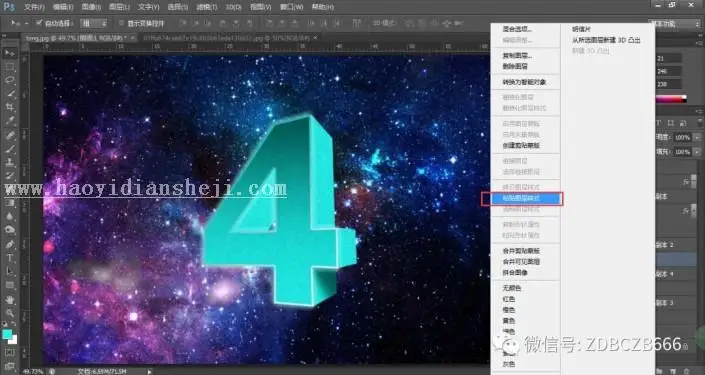Image resolution: width=705 pixels, height=375 pixels.
Task: Select the Crop tool
Action: [x=9, y=107]
